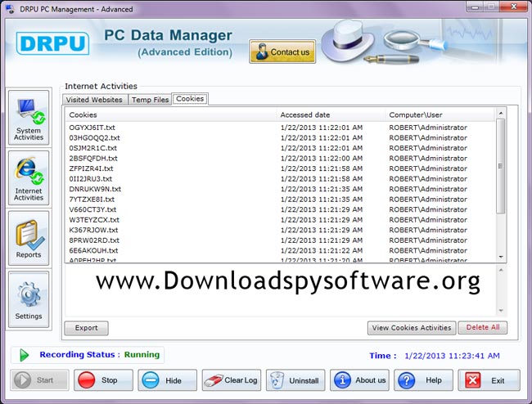Close the DRPU PC Management window
This screenshot has width=532, height=404.
coord(513,7)
